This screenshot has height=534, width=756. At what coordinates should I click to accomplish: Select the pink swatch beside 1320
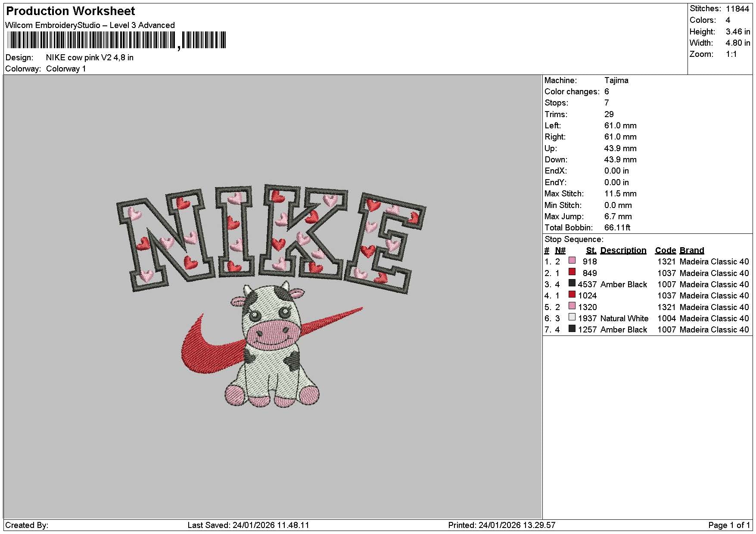572,306
